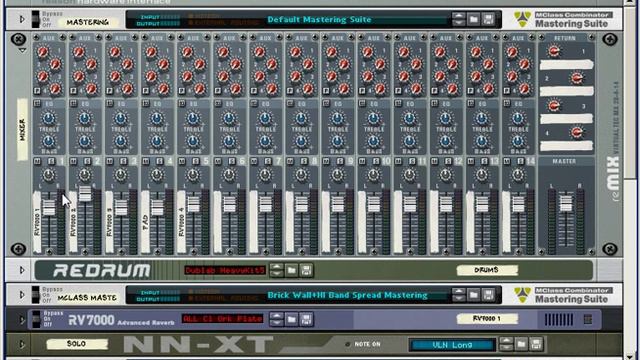
Task: Click channel 10 pan knob
Action: tap(373, 175)
